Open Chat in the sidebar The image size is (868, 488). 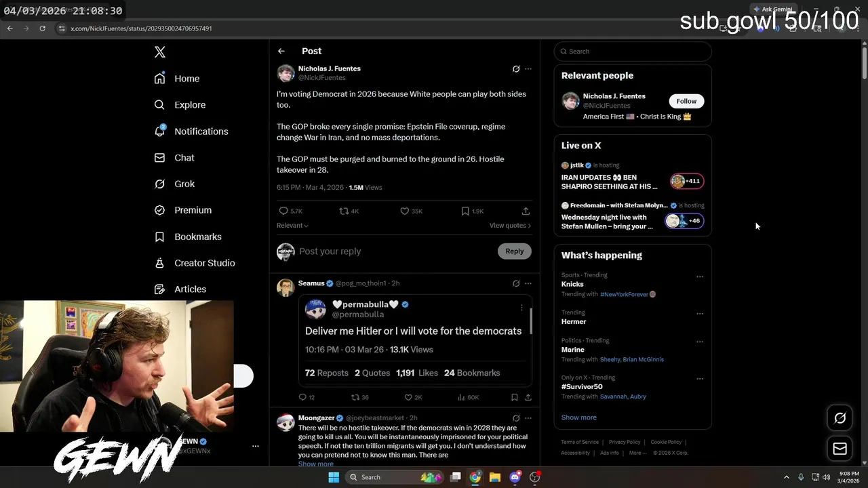174,158
